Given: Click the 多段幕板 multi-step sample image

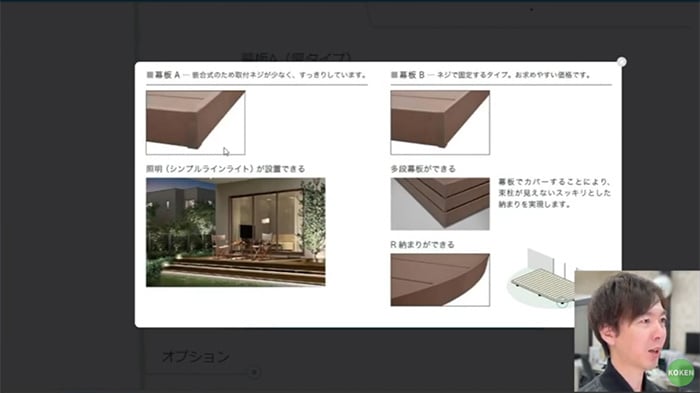Looking at the screenshot, I should [440, 204].
